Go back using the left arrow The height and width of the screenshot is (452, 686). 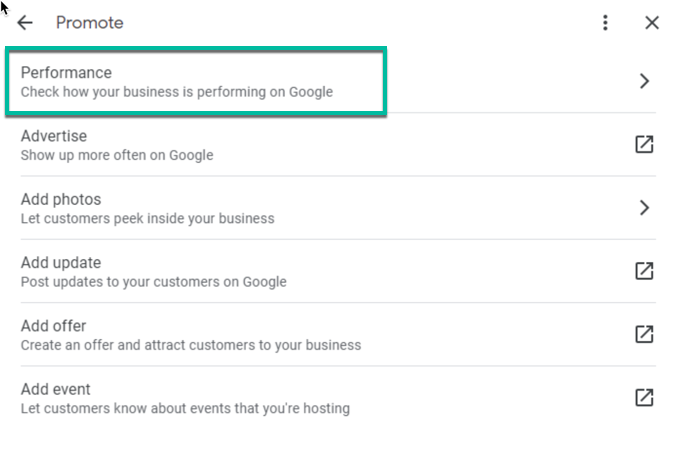coord(25,23)
